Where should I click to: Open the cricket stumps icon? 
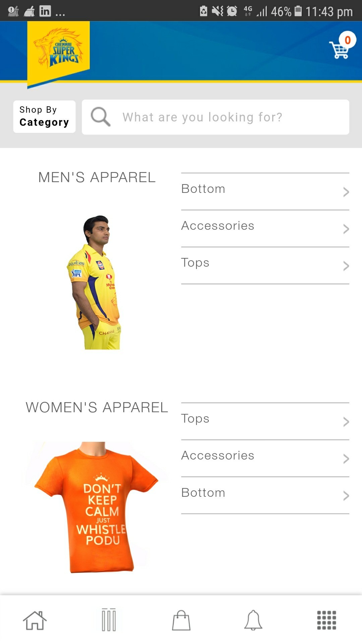pos(109,620)
